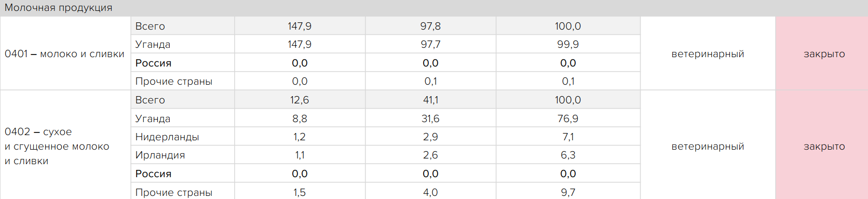The height and width of the screenshot is (199, 868).
Task: Select the value 76,9 for Уганда
Action: click(568, 118)
